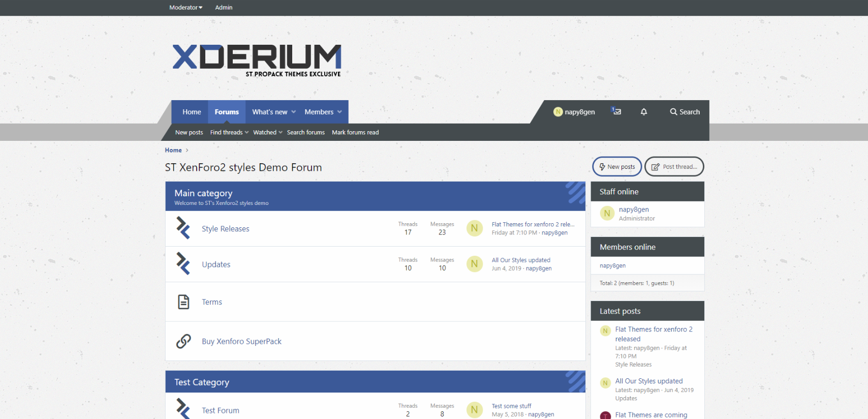Open the Style Releases forum
This screenshot has height=419, width=868.
coord(225,229)
